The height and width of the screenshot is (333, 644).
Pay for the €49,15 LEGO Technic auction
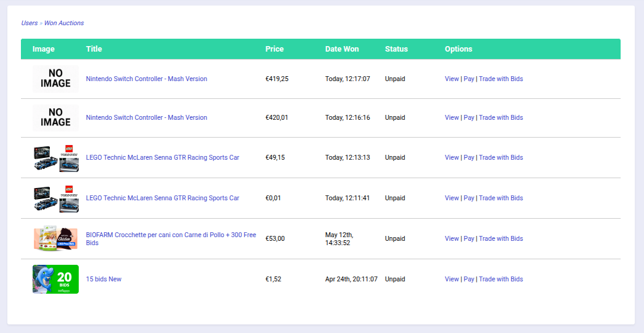point(469,157)
